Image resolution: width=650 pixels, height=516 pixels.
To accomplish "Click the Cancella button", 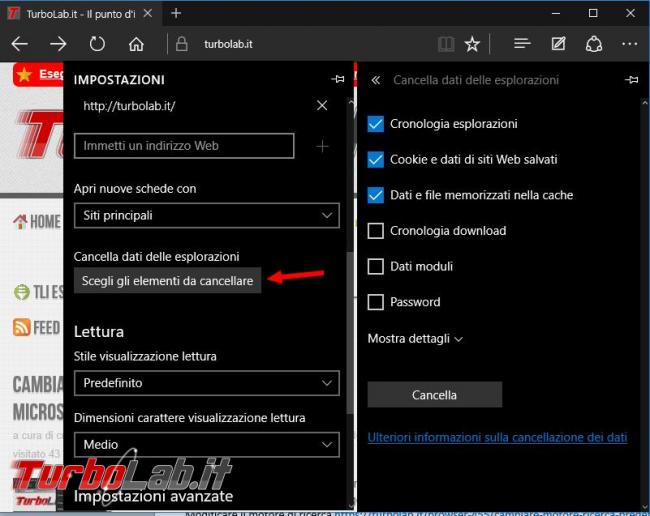I will tap(434, 395).
